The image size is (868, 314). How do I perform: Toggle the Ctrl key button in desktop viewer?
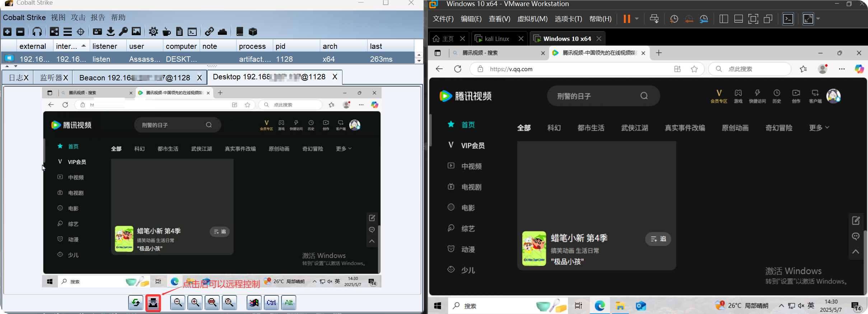271,303
